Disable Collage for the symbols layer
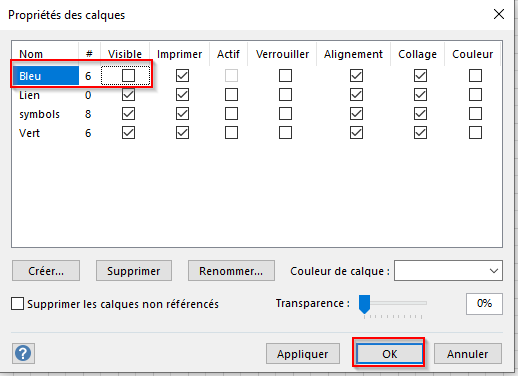The height and width of the screenshot is (376, 518). pos(420,114)
